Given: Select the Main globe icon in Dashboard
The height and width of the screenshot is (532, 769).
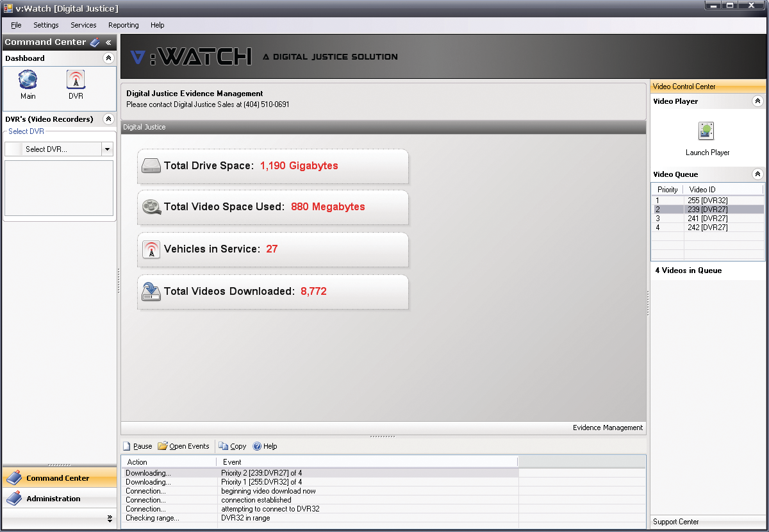Looking at the screenshot, I should pos(28,81).
